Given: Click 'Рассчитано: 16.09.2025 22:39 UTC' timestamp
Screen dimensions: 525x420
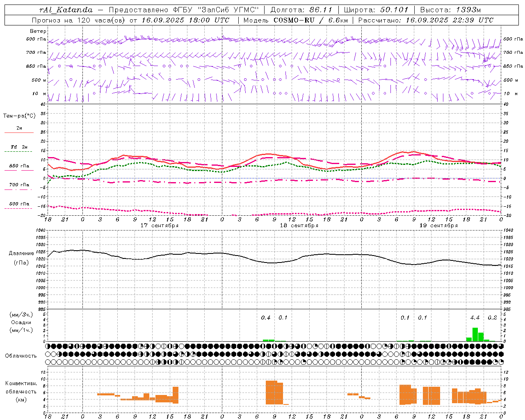Looking at the screenshot, I should [x=426, y=20].
